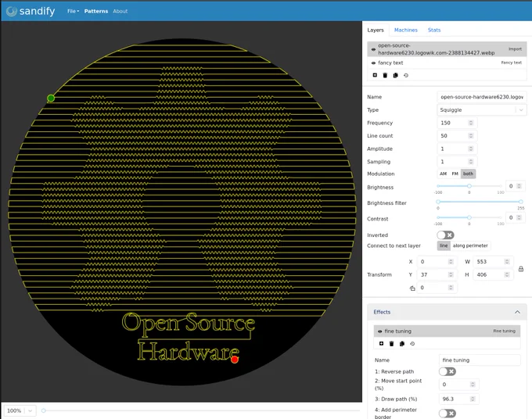Choose 'along perimeter' connection option
This screenshot has height=419, width=532.
470,245
